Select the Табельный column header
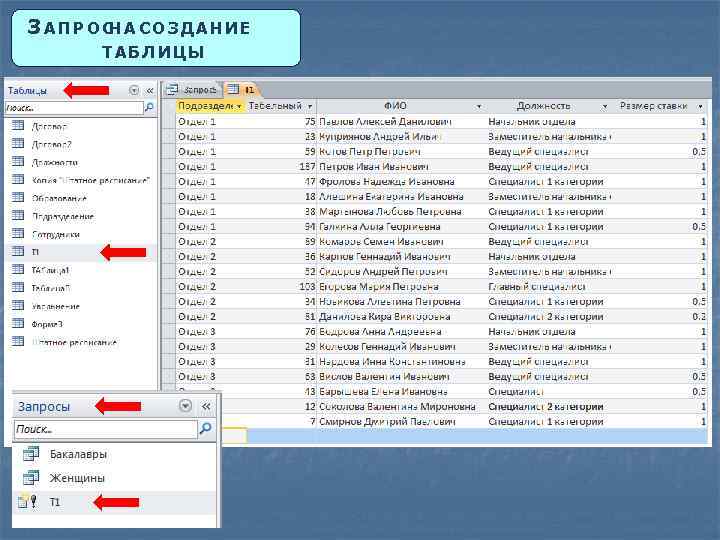720x540 pixels. pyautogui.click(x=281, y=106)
